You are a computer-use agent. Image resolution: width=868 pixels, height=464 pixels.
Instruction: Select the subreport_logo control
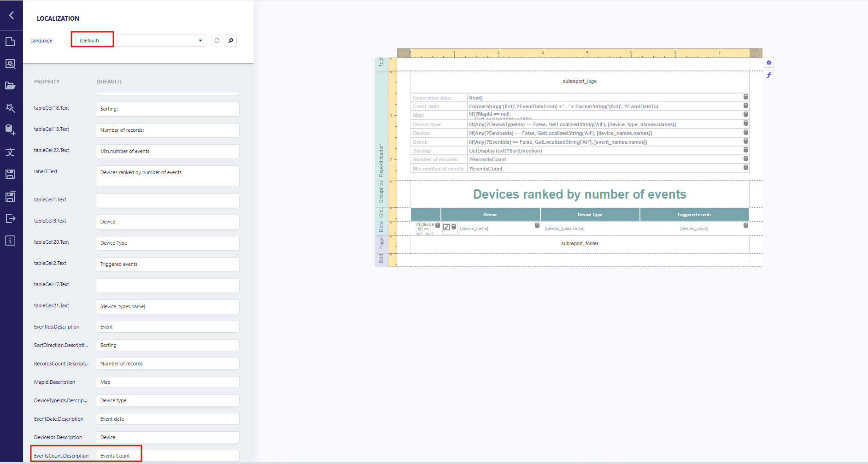pos(579,82)
